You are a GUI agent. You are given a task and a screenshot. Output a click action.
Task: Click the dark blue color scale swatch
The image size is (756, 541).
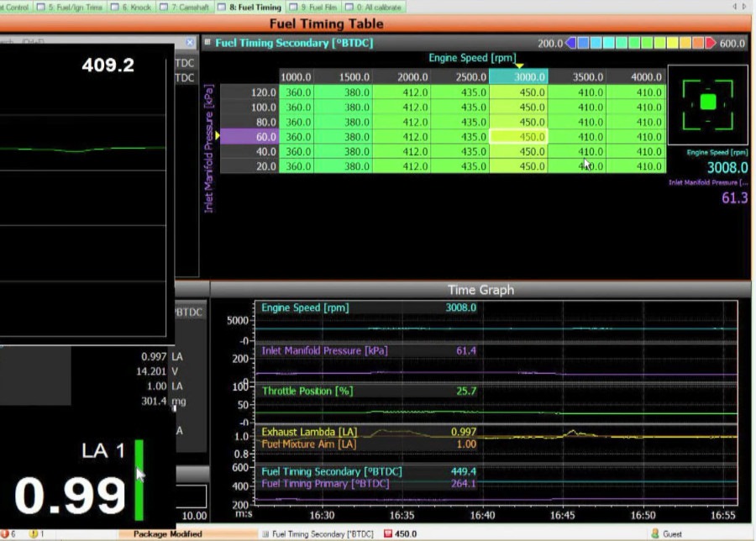tap(584, 44)
